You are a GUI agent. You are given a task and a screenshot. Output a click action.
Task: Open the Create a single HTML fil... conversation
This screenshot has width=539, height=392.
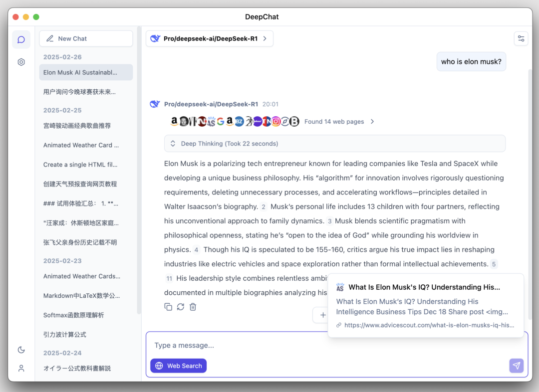pyautogui.click(x=86, y=165)
